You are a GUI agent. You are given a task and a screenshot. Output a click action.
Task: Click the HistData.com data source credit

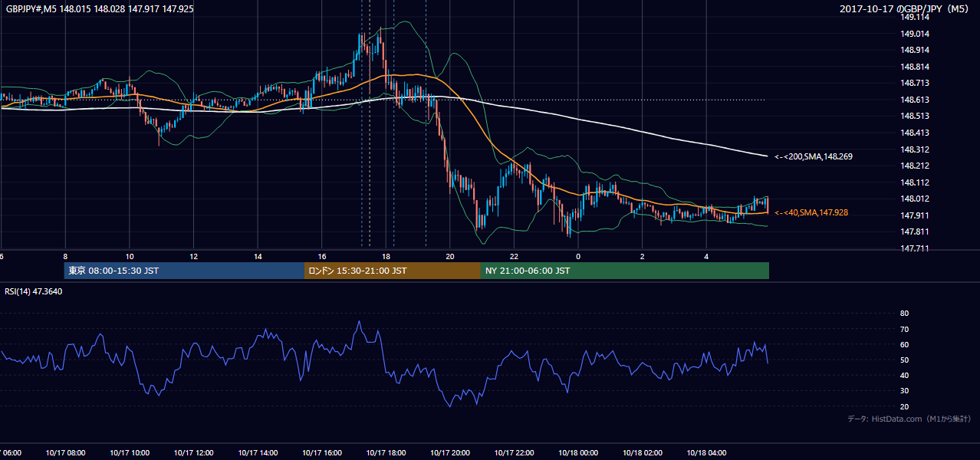click(x=909, y=419)
